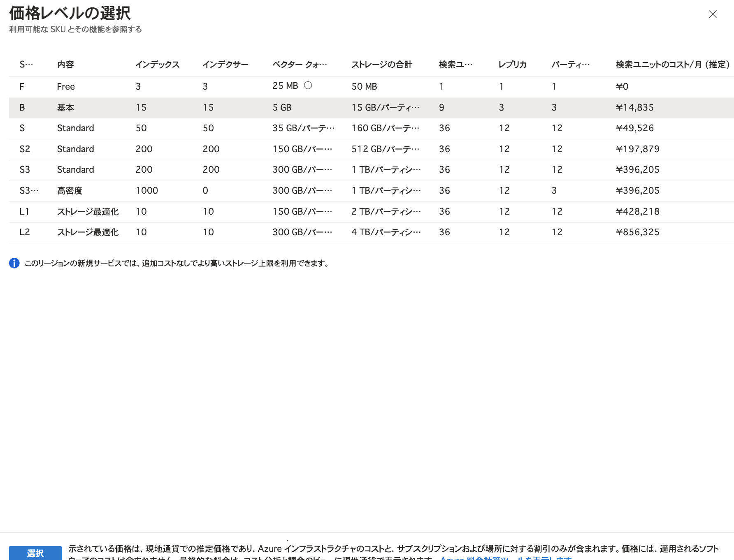Click the 2 TB/パーティシ… storage value

coord(386,211)
